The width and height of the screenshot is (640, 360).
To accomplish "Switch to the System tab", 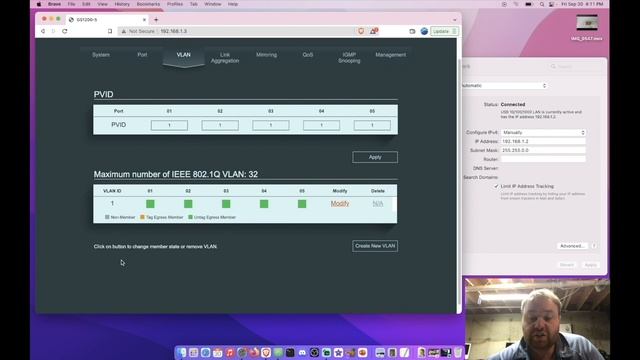I will [x=101, y=55].
